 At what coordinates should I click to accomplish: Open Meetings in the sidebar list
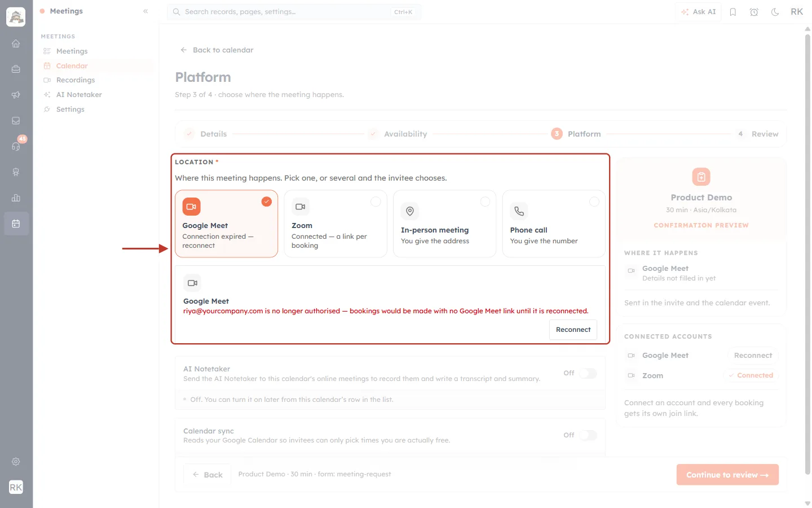pyautogui.click(x=96, y=51)
